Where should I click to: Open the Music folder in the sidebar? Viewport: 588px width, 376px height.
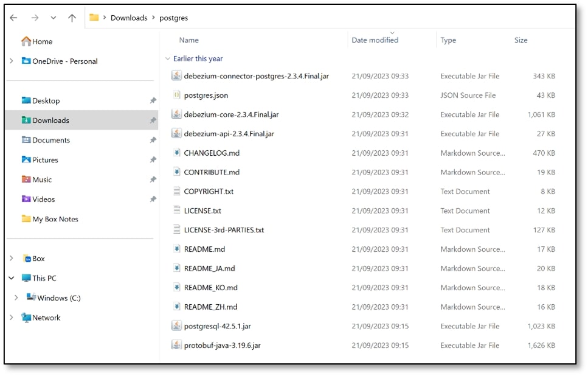[x=41, y=179]
